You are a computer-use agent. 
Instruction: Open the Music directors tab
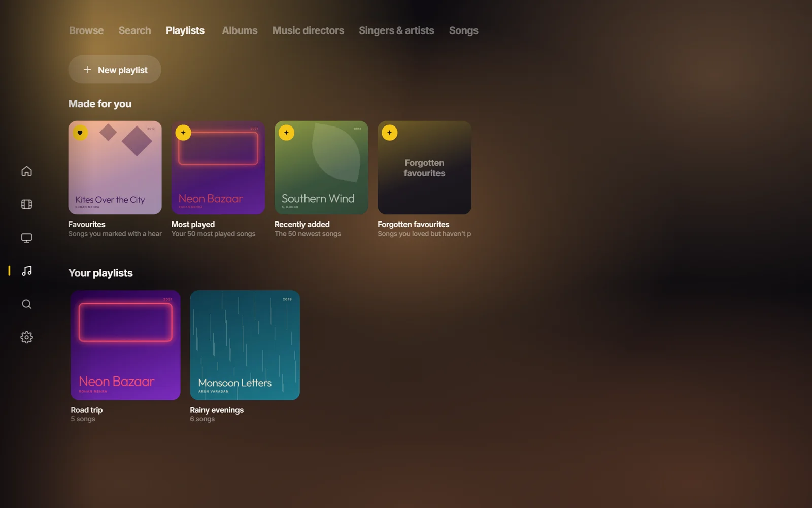[308, 30]
